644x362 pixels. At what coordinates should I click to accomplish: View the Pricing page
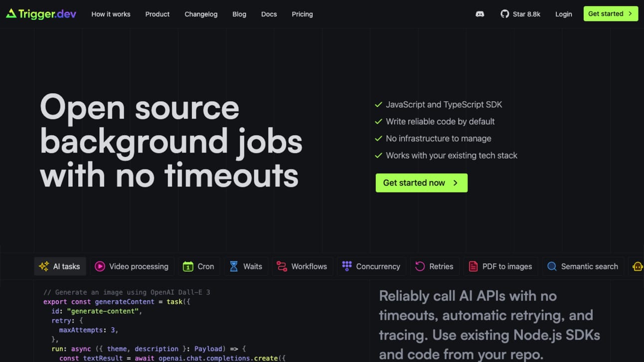(302, 14)
